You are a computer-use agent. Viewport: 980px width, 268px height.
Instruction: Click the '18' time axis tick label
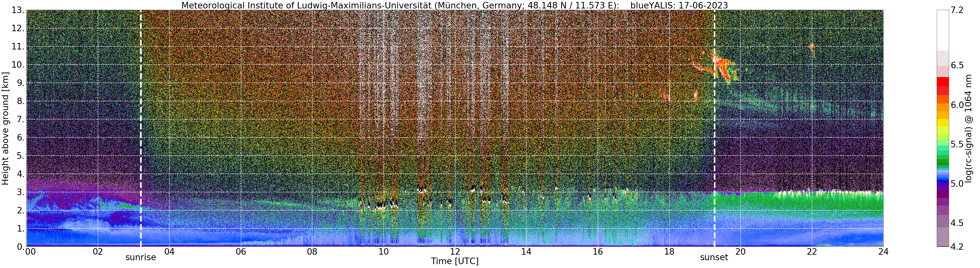click(669, 252)
